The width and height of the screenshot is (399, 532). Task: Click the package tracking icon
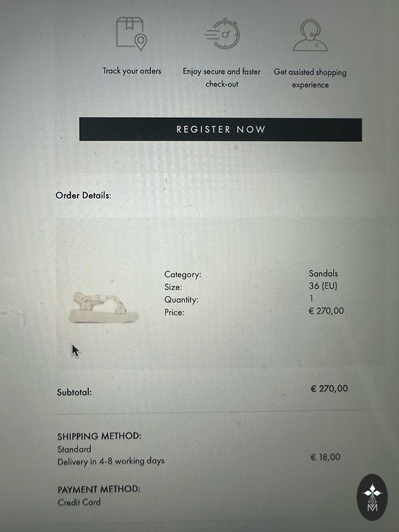132,33
